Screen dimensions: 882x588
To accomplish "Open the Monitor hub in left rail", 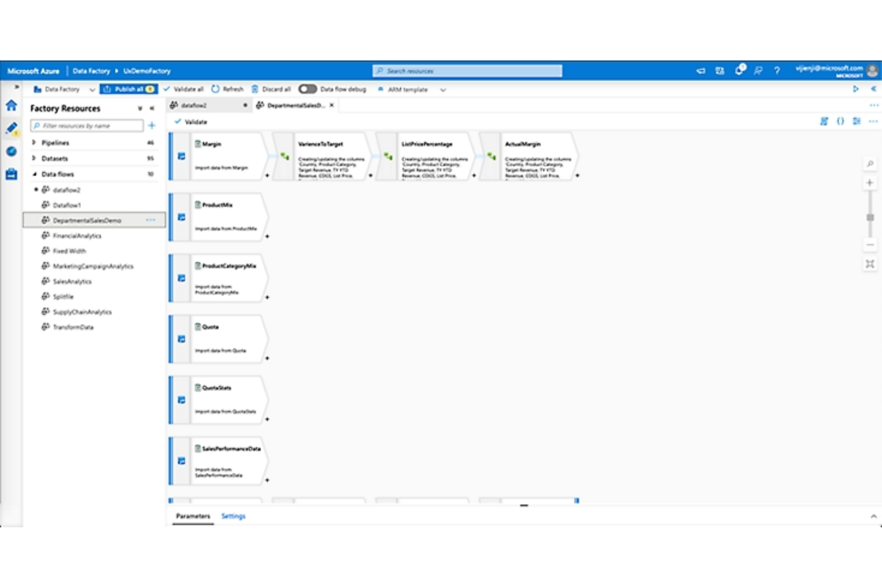I will tap(11, 151).
